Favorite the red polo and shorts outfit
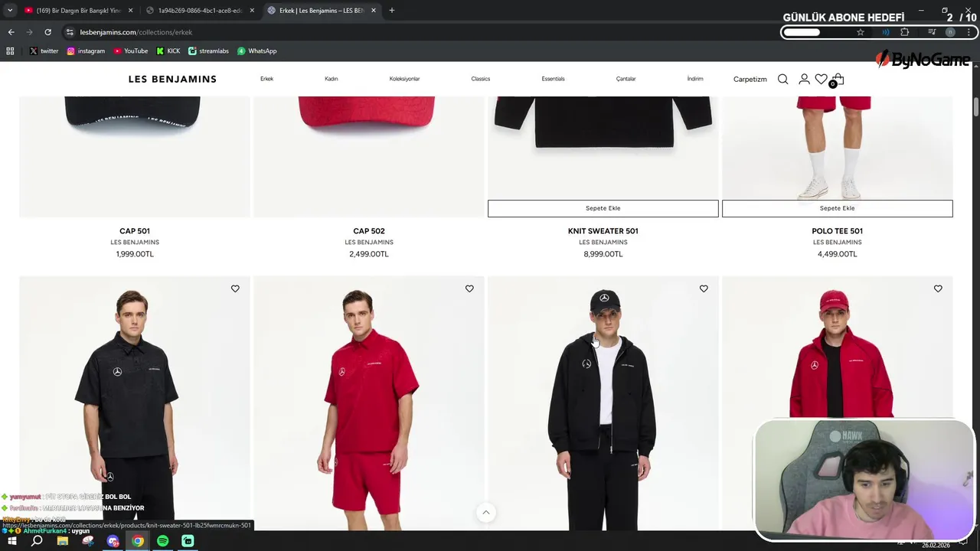The width and height of the screenshot is (980, 551). click(469, 289)
